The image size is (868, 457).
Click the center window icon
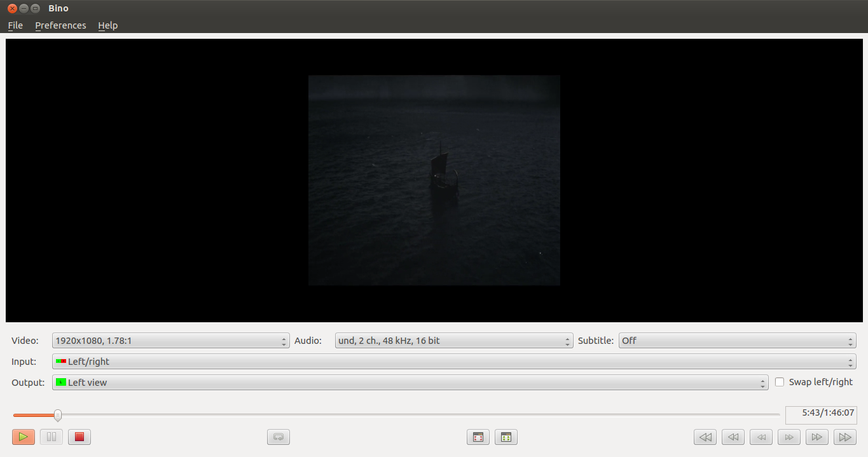tap(506, 437)
